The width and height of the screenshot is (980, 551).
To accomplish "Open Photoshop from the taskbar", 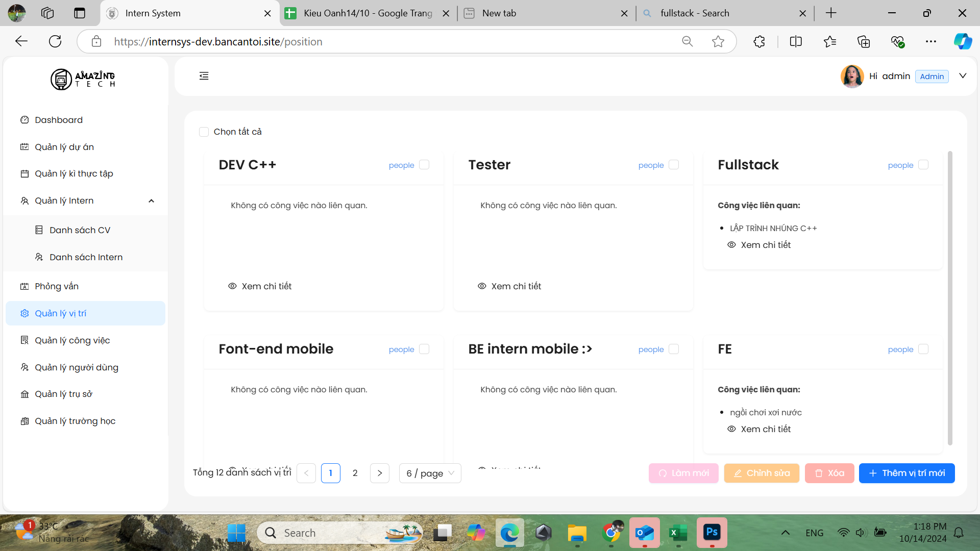I will coord(712,533).
